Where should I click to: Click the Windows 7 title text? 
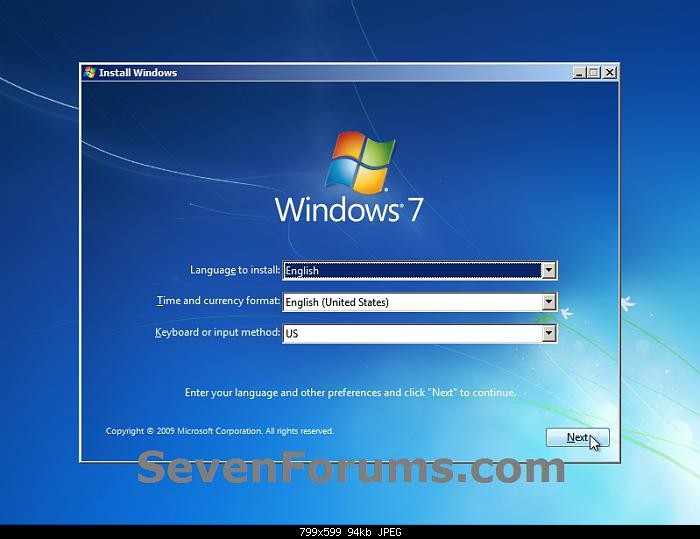coord(349,210)
